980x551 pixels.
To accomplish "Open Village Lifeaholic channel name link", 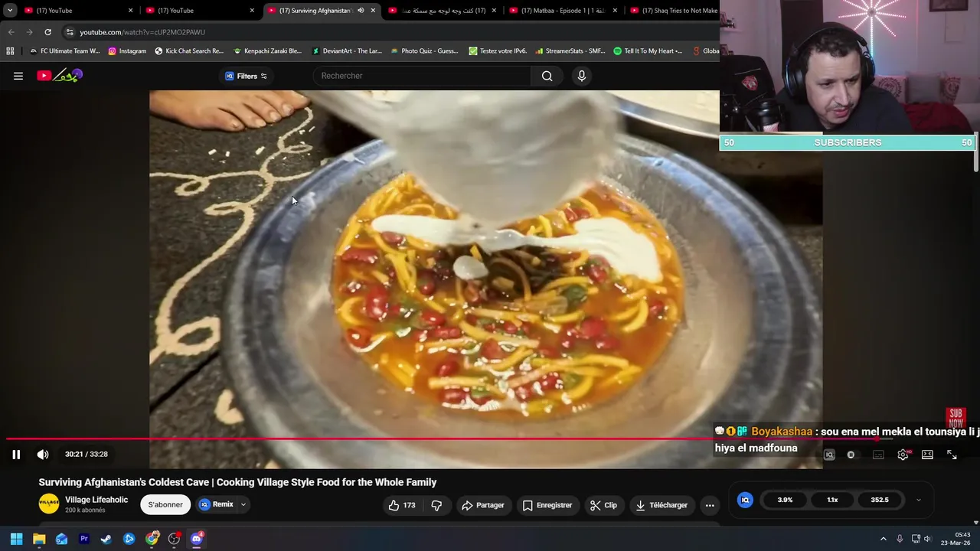I will 96,500.
